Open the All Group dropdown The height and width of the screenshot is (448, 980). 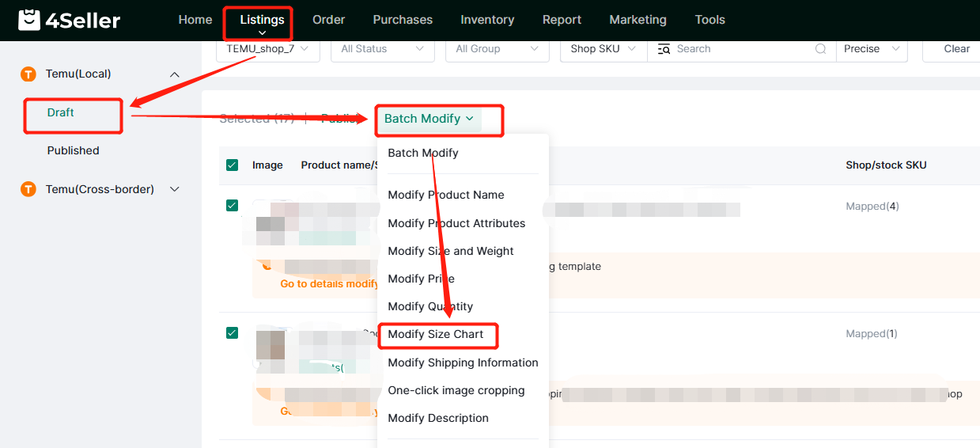497,49
